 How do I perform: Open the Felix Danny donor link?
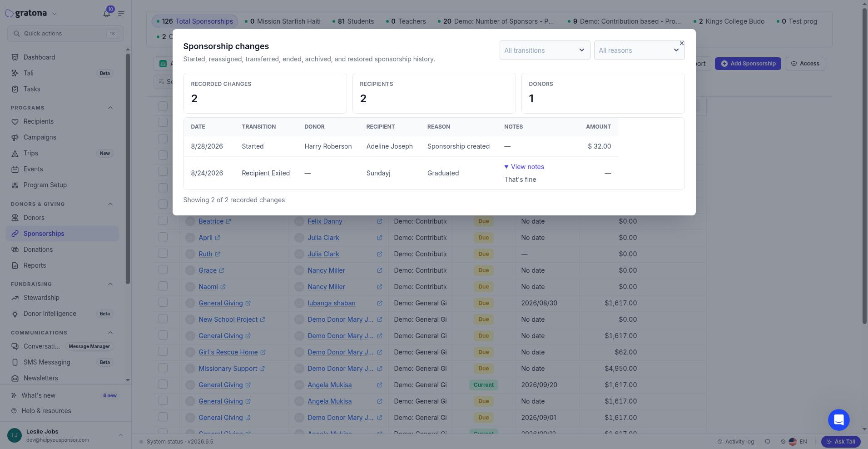tap(325, 221)
